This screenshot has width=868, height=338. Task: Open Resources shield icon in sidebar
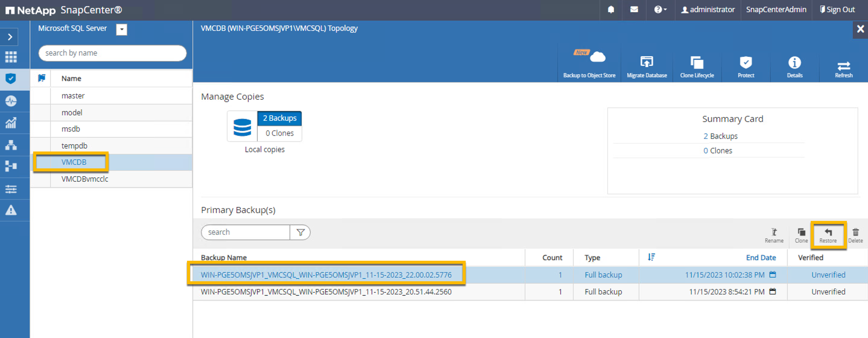click(x=11, y=78)
